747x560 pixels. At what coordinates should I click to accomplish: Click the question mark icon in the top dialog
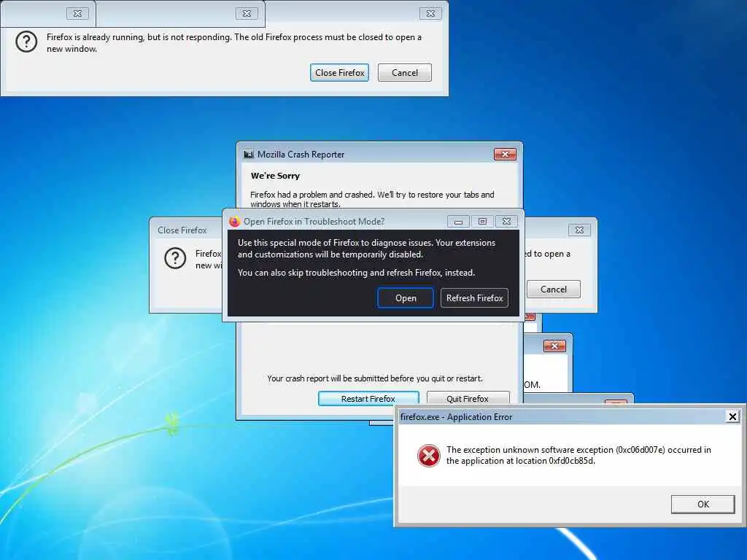(x=26, y=42)
